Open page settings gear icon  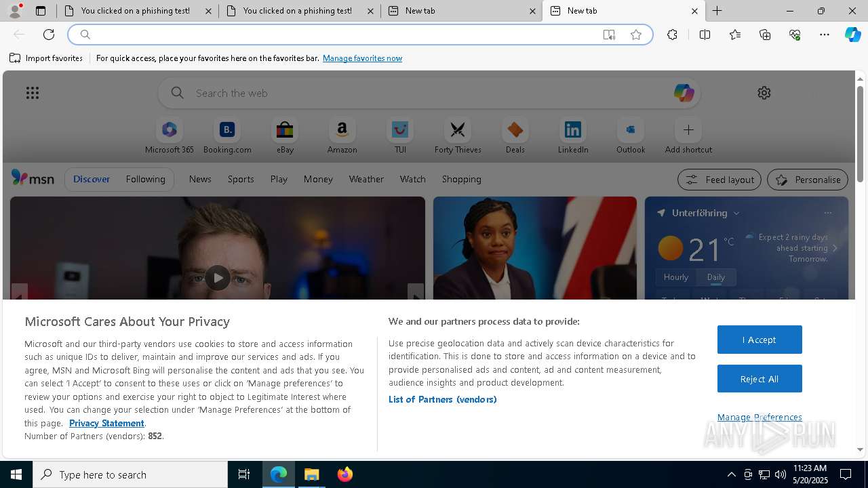764,93
